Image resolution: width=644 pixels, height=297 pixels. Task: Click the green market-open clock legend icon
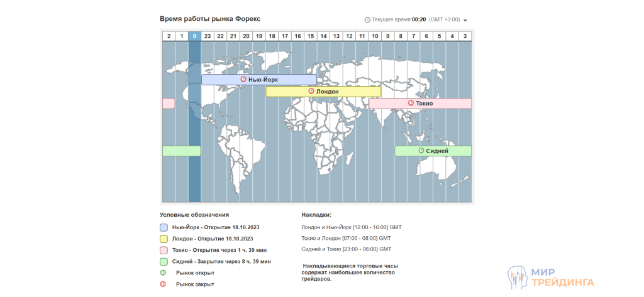(x=163, y=273)
